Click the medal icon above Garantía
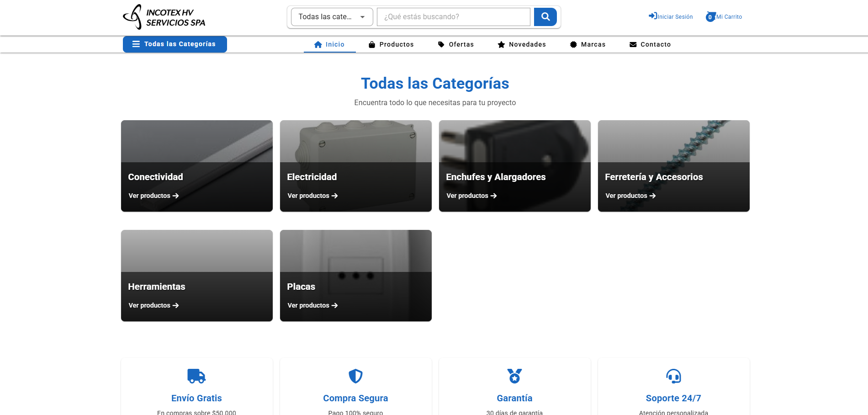868x415 pixels. (x=514, y=377)
